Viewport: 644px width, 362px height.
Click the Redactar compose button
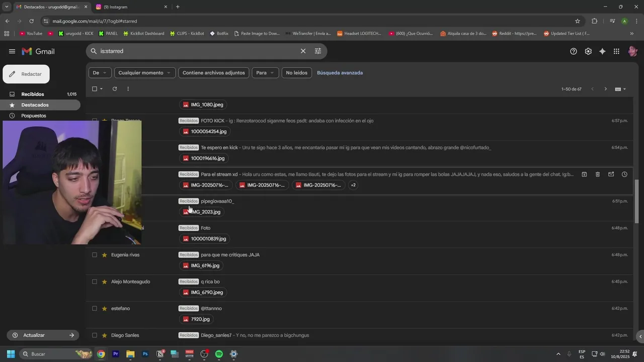click(x=26, y=74)
